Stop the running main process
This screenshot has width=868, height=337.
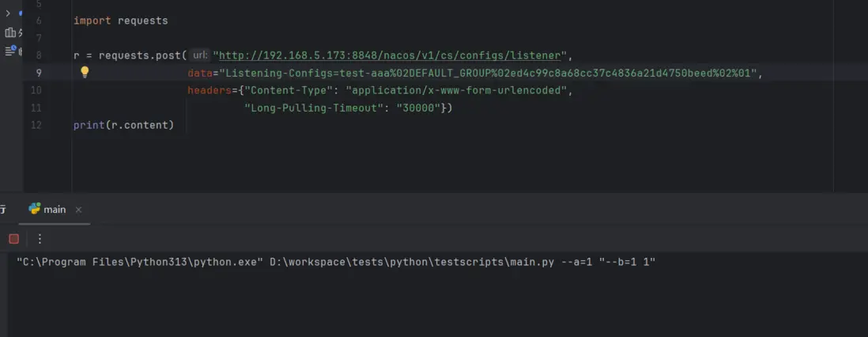coord(13,239)
